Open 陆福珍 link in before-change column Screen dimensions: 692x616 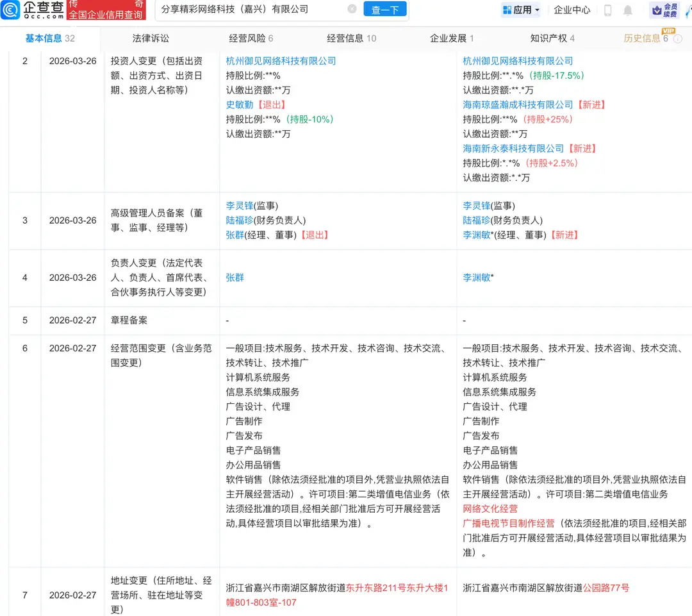[x=239, y=221]
